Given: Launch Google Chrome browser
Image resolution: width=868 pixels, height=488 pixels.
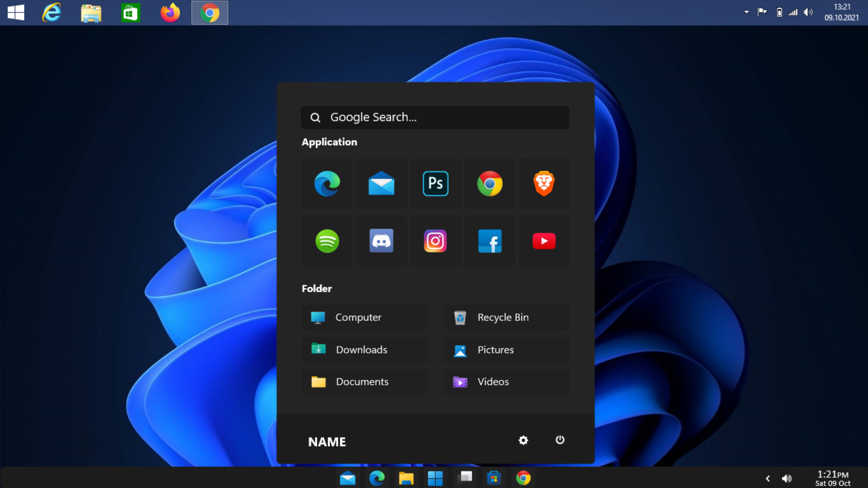Looking at the screenshot, I should (x=489, y=183).
